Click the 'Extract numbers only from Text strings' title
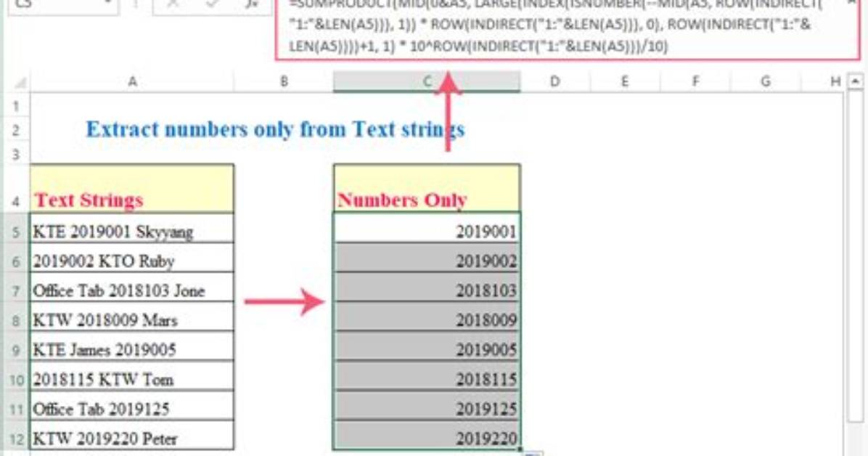This screenshot has height=456, width=868. pyautogui.click(x=275, y=130)
